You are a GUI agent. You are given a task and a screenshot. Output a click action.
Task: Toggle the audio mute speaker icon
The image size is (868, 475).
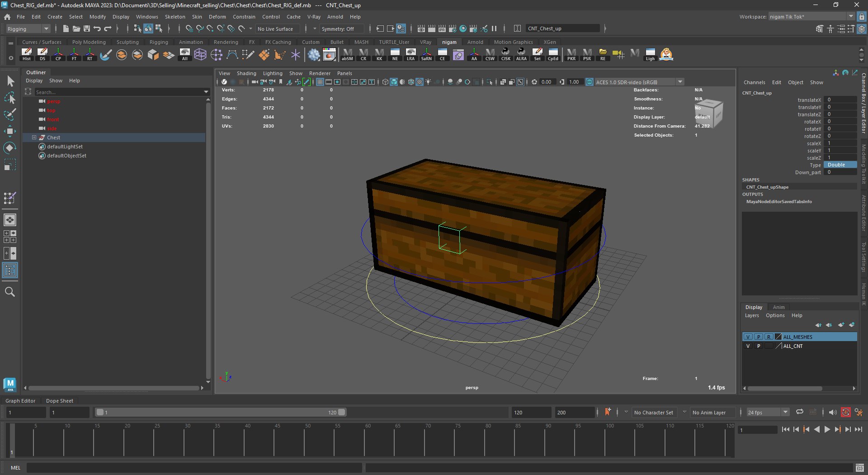[x=833, y=412]
